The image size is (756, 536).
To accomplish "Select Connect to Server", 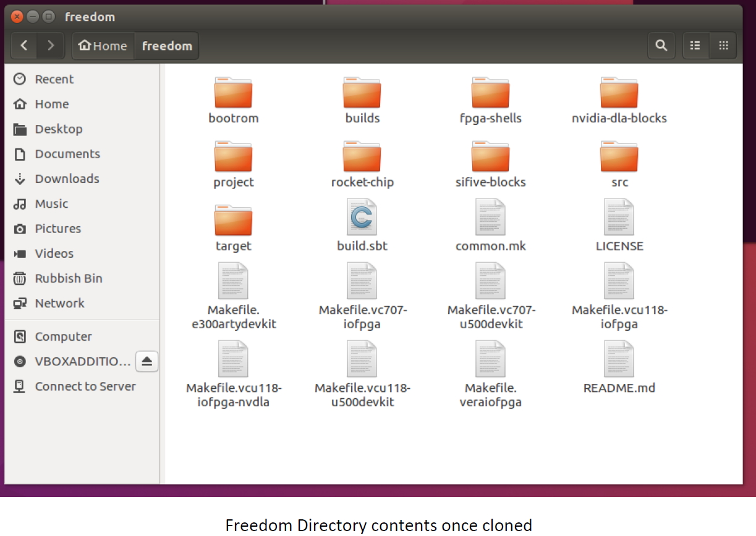I will [85, 386].
